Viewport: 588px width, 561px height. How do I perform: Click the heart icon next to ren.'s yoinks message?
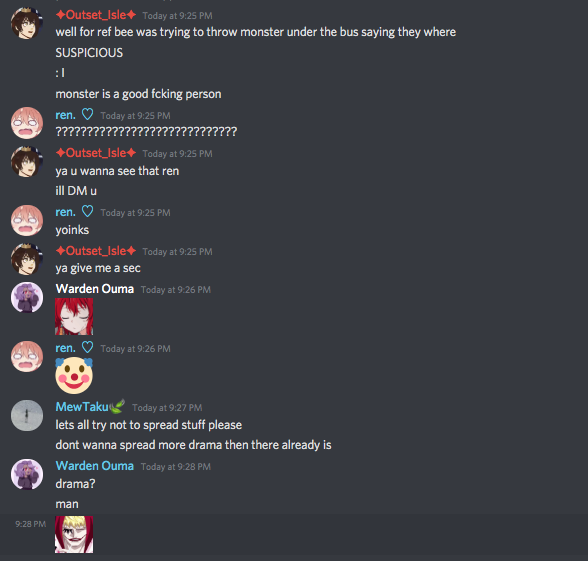pyautogui.click(x=87, y=211)
